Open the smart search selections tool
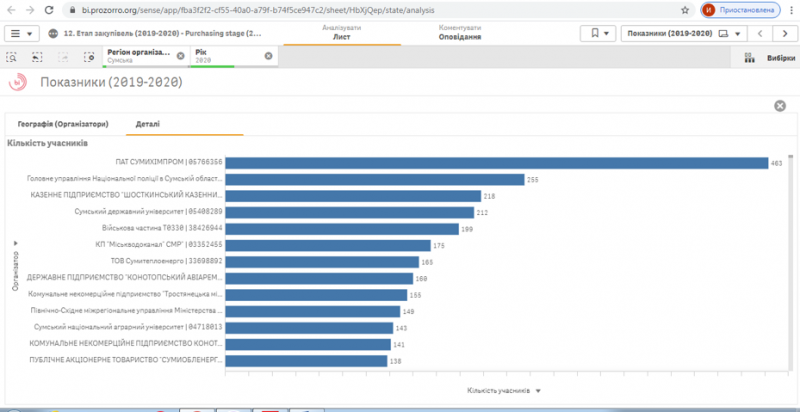800x412 pixels. pos(11,57)
